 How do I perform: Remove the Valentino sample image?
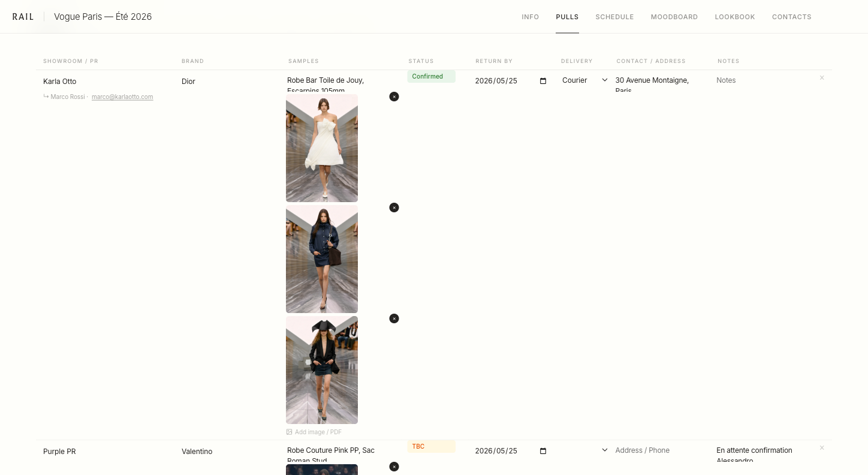point(394,467)
